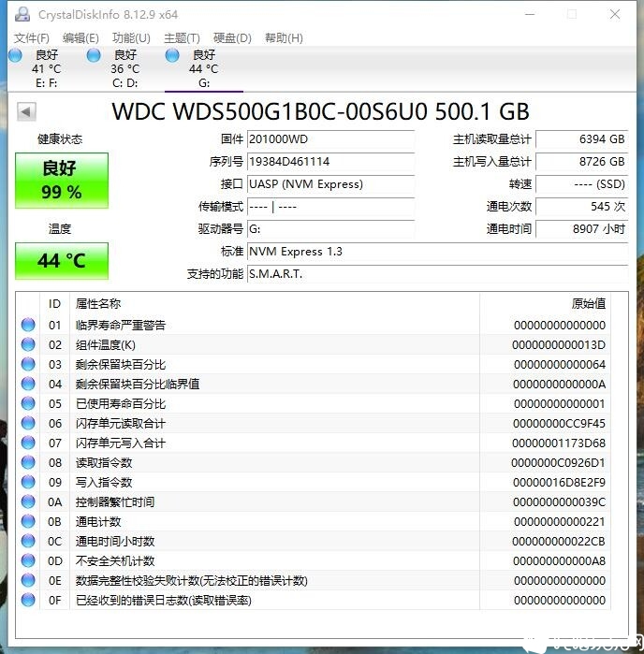Click status icon for attribute 0A
This screenshot has height=654, width=644.
(x=28, y=501)
